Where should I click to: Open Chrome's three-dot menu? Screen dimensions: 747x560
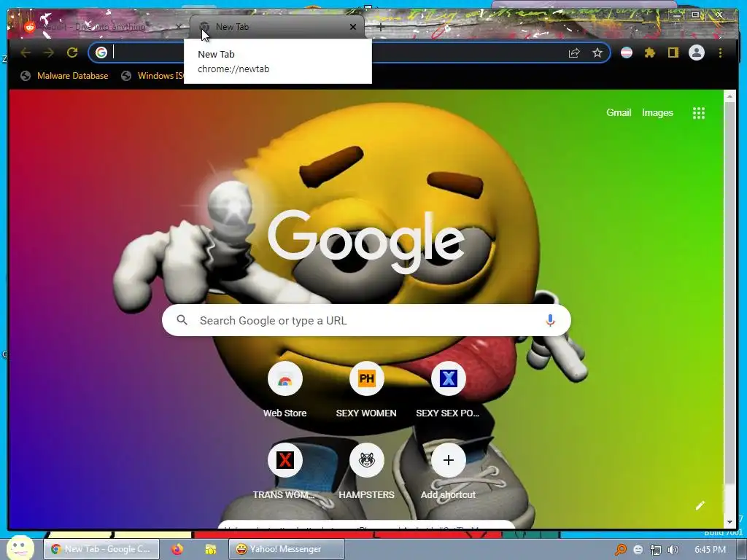point(720,52)
